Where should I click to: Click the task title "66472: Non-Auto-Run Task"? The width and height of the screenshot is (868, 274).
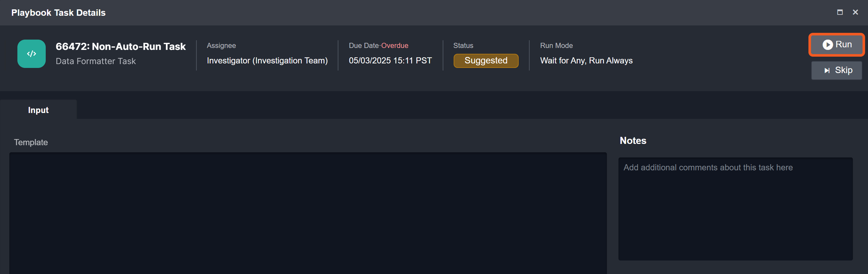120,46
